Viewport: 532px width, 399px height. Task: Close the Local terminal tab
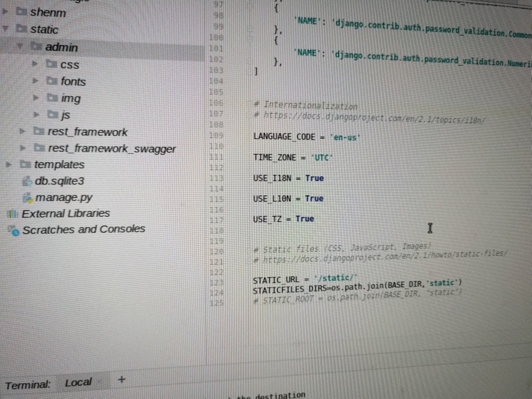point(100,382)
